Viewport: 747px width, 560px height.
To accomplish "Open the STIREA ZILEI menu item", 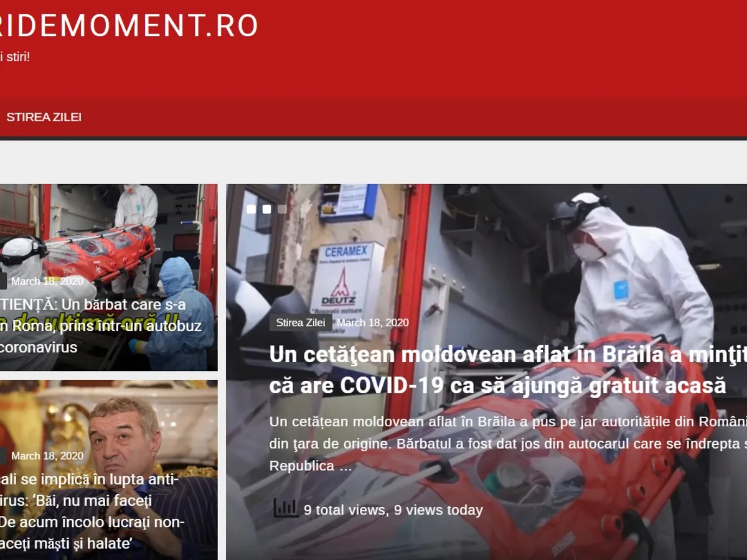I will click(x=44, y=117).
